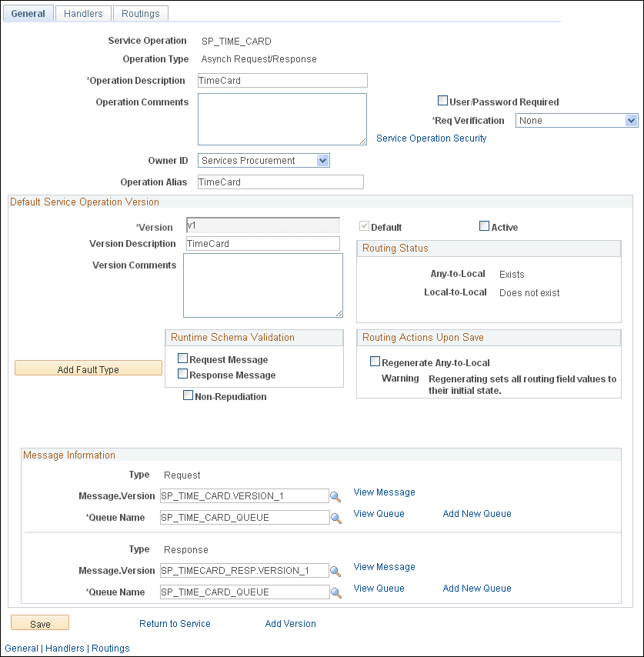Toggle the Active checkbox for the version
Image resolution: width=644 pixels, height=657 pixels.
click(x=484, y=226)
